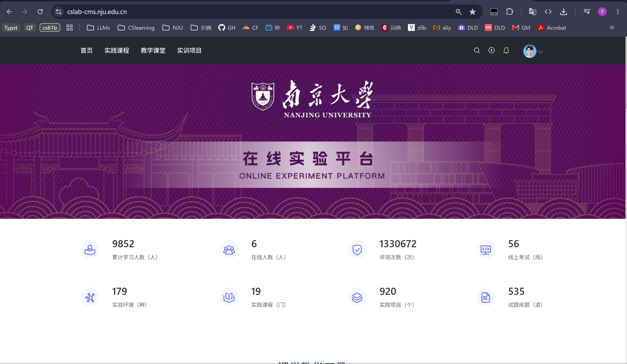The width and height of the screenshot is (627, 364).
Task: Open the 词典 bookmark
Action: pyautogui.click(x=391, y=28)
